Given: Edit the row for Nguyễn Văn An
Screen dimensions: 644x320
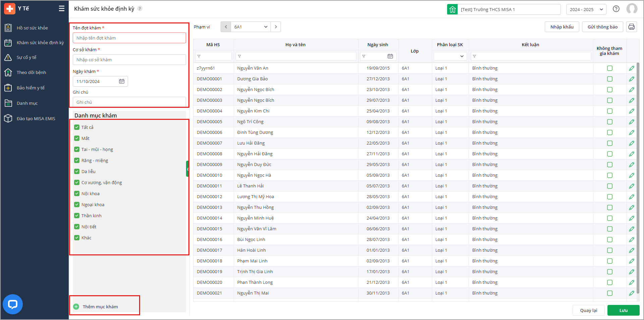Looking at the screenshot, I should (632, 68).
